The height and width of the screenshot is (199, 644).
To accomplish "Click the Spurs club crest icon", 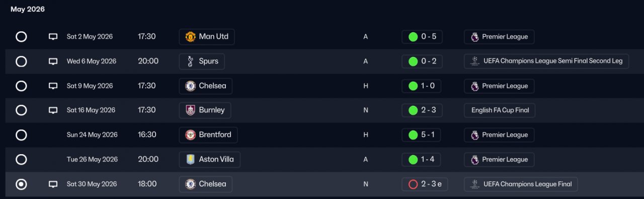I will [x=190, y=61].
